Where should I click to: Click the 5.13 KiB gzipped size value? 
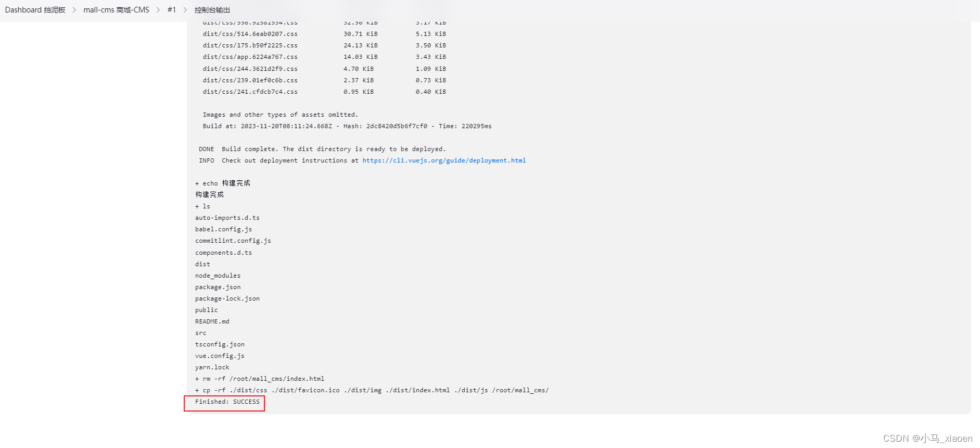431,34
